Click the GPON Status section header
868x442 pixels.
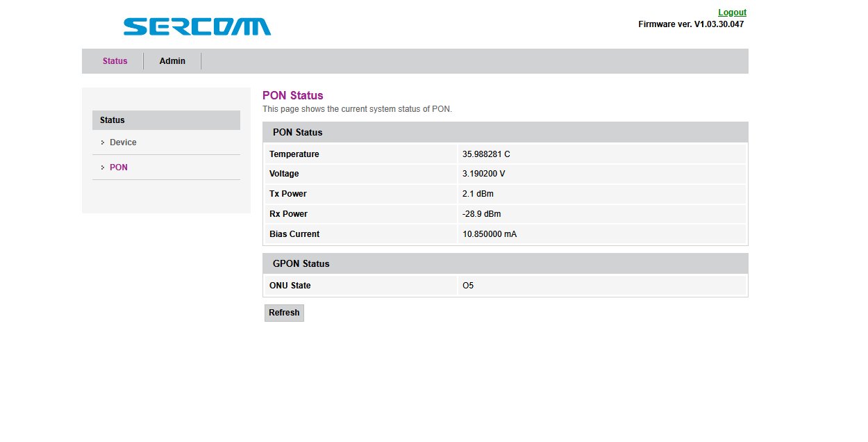(x=506, y=264)
